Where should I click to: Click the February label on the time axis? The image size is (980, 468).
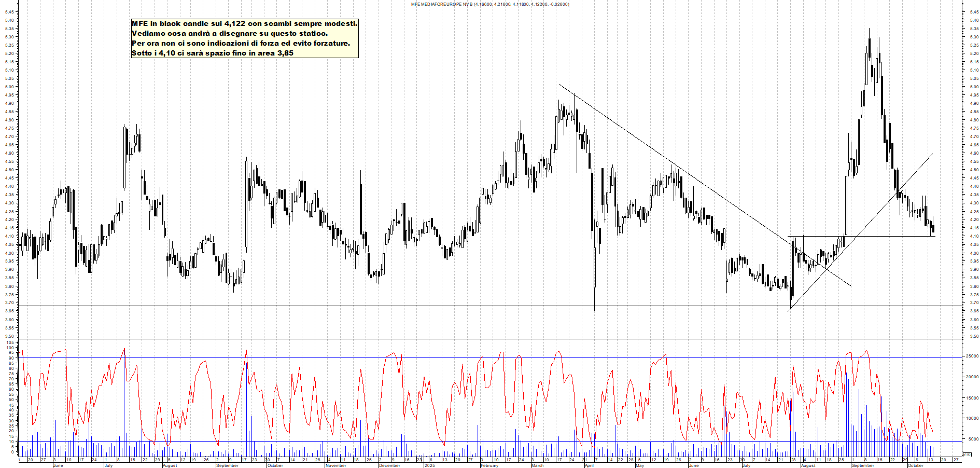pos(489,465)
